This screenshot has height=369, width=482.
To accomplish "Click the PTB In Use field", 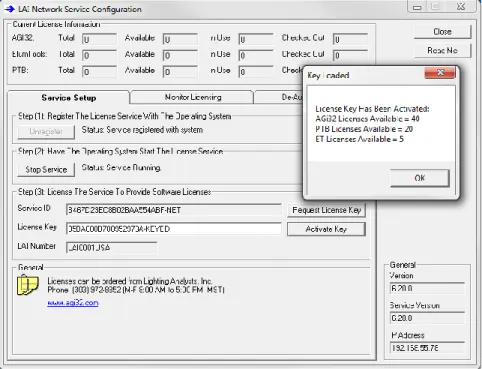I will 256,72.
